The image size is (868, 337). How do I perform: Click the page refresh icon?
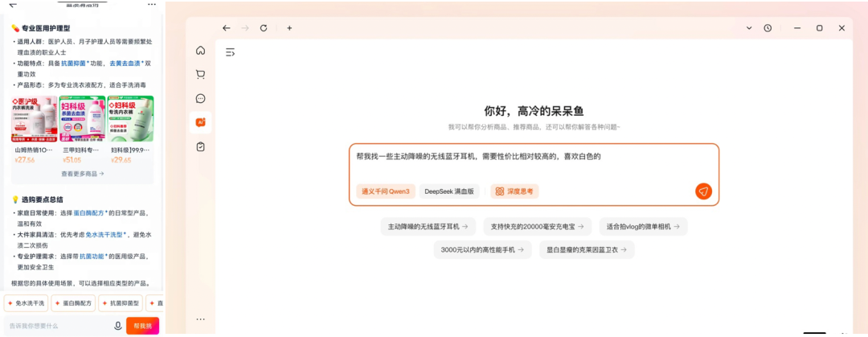(264, 28)
